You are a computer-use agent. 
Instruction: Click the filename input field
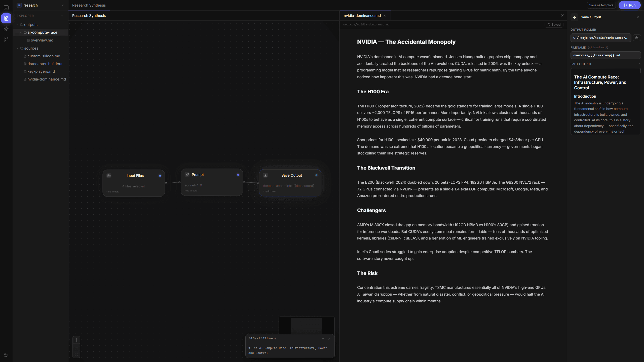coord(605,55)
